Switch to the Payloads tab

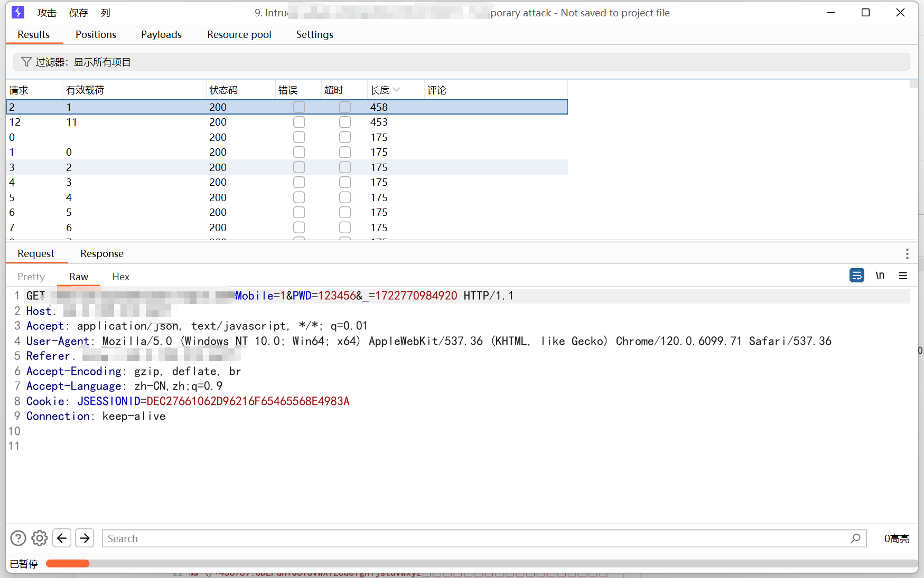[161, 34]
